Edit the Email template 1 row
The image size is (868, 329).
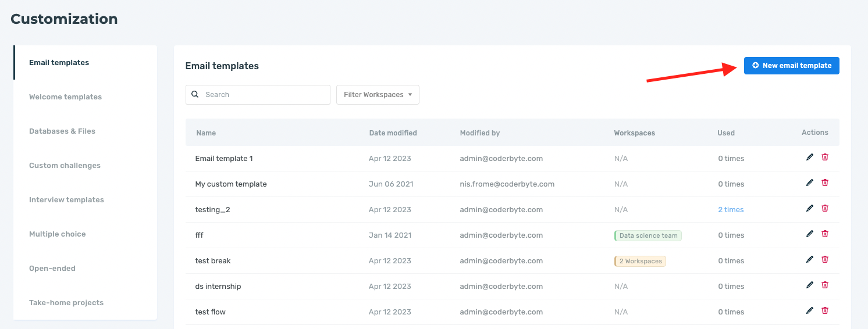[x=810, y=157]
